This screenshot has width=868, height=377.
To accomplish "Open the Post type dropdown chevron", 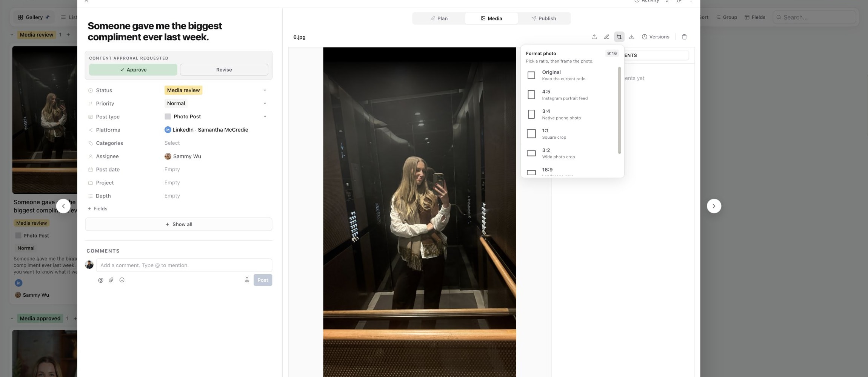I will point(265,117).
